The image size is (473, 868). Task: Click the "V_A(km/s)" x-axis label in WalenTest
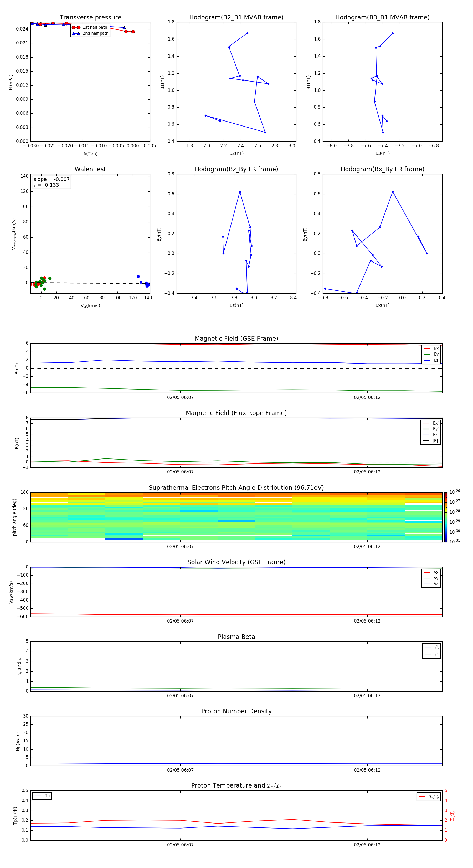[90, 306]
